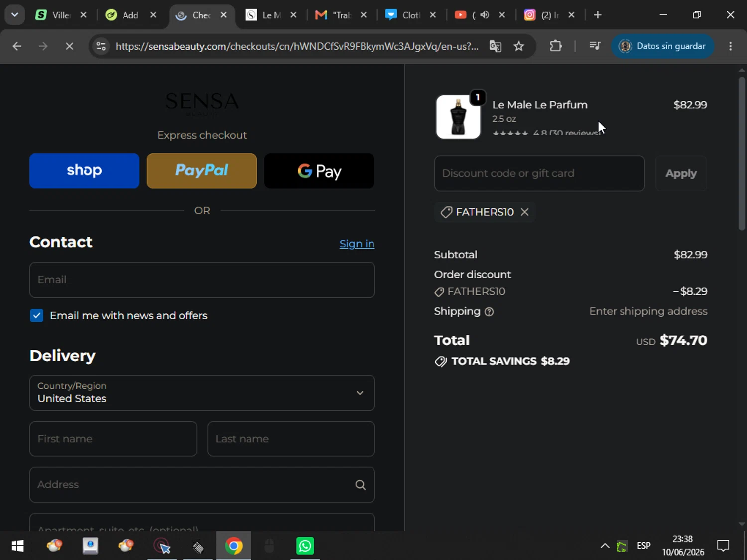The width and height of the screenshot is (747, 560).
Task: Click the address bar URL
Action: coord(297,46)
